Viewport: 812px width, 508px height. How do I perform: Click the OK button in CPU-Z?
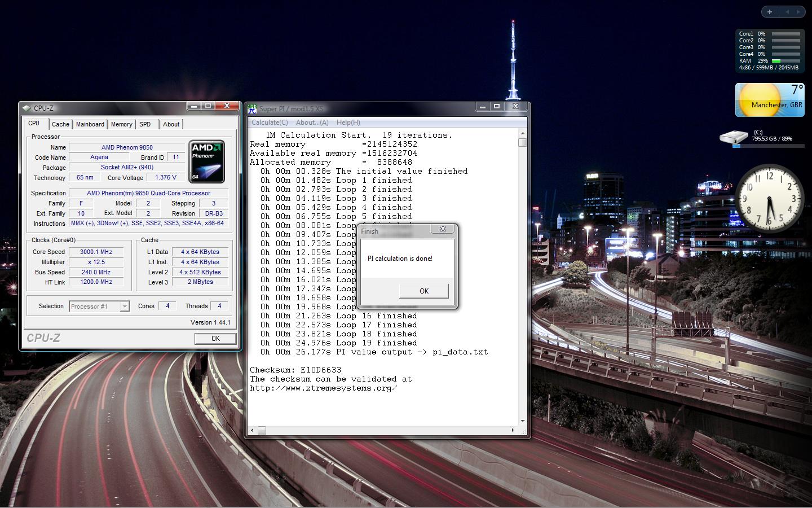click(x=215, y=338)
